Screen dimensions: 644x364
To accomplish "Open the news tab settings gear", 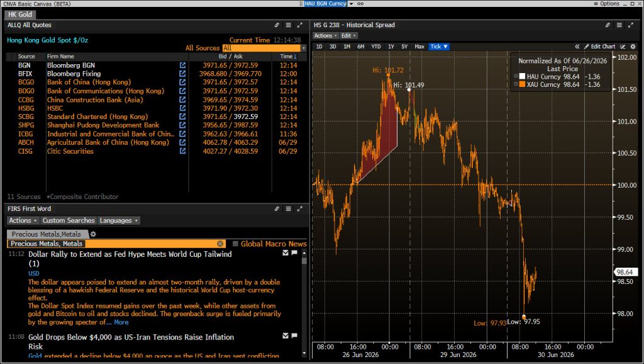I will (x=93, y=234).
